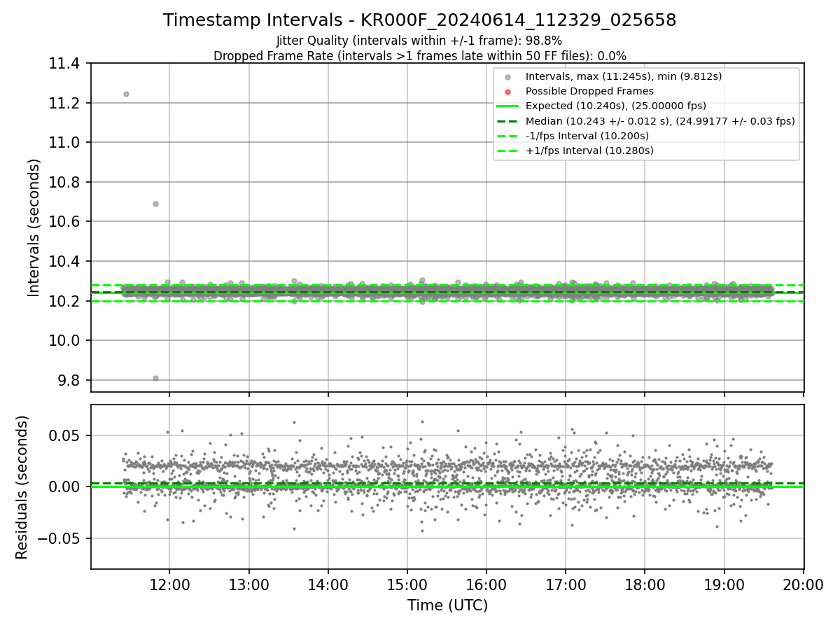Click the outlier data point near 10.69 seconds
The height and width of the screenshot is (630, 840).
[x=155, y=204]
